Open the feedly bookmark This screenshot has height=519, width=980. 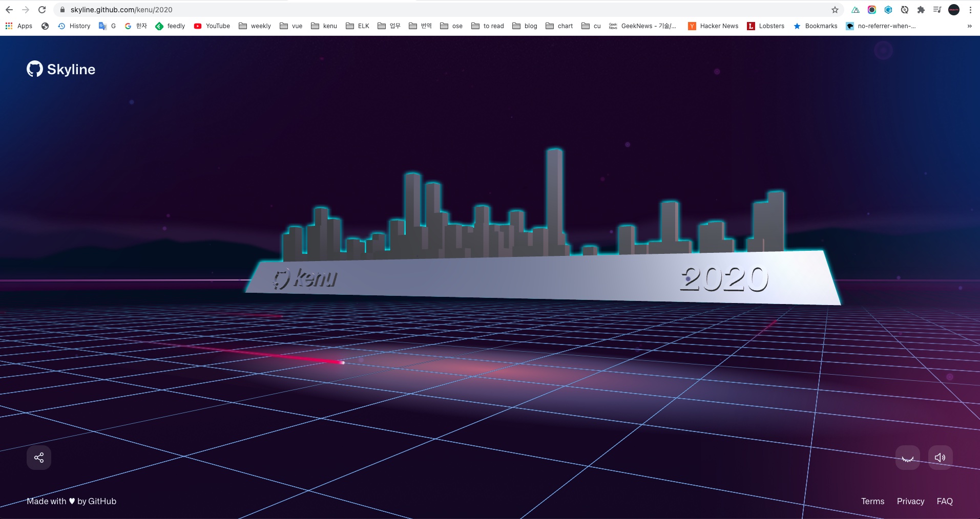[170, 26]
